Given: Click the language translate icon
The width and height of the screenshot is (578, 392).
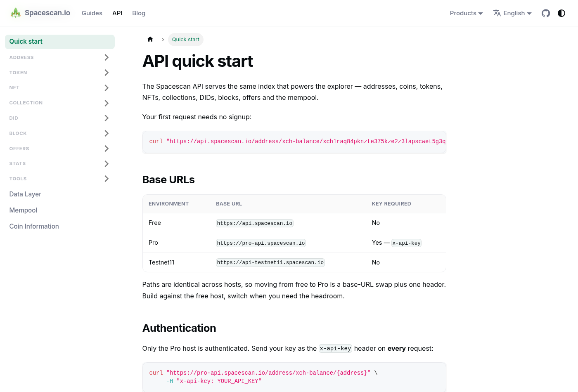Looking at the screenshot, I should click(497, 13).
